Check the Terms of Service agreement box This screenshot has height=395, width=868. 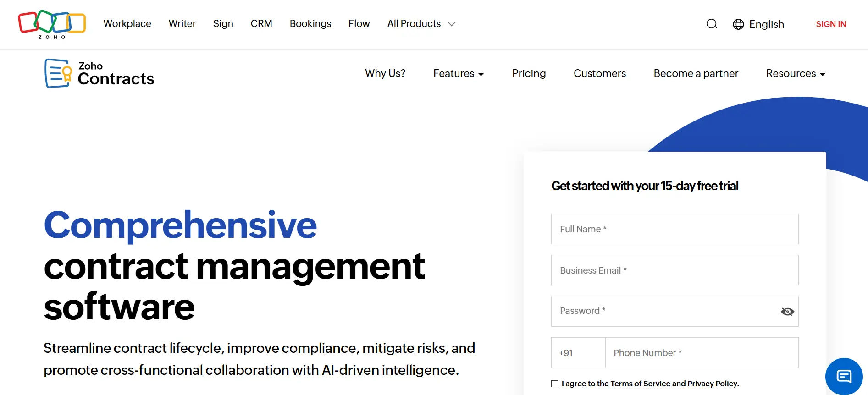(x=555, y=384)
